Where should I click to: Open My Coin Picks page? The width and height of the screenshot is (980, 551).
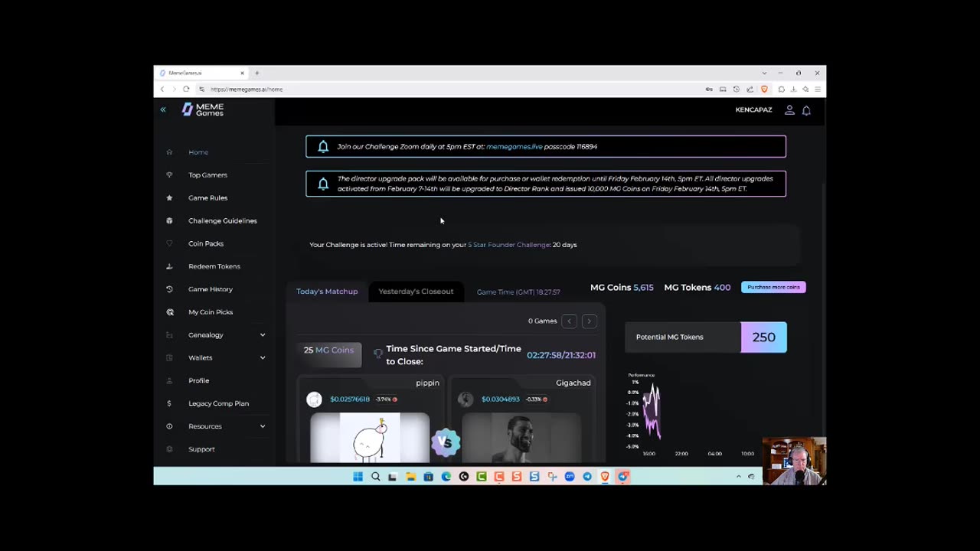coord(211,312)
